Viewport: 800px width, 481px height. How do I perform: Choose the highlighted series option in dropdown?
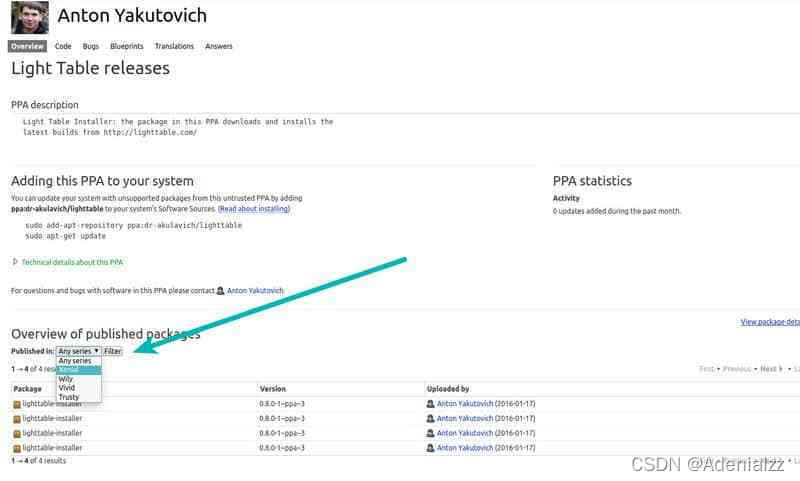[79, 369]
